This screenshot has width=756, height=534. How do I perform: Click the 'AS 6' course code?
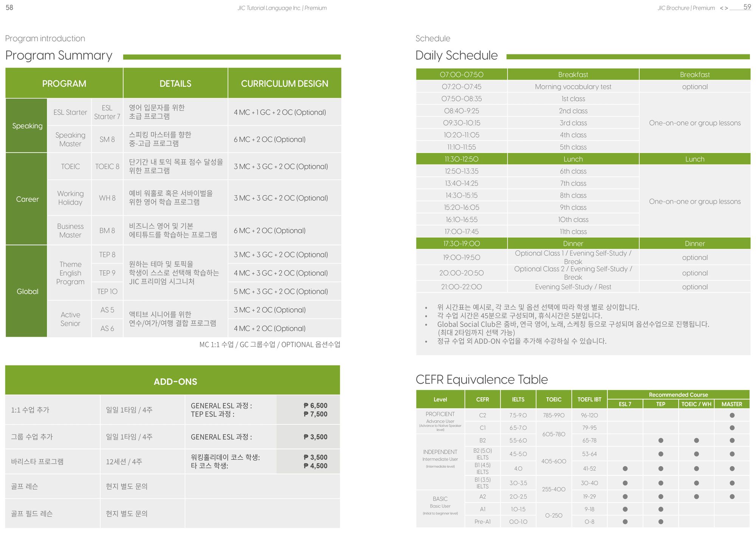(x=107, y=328)
